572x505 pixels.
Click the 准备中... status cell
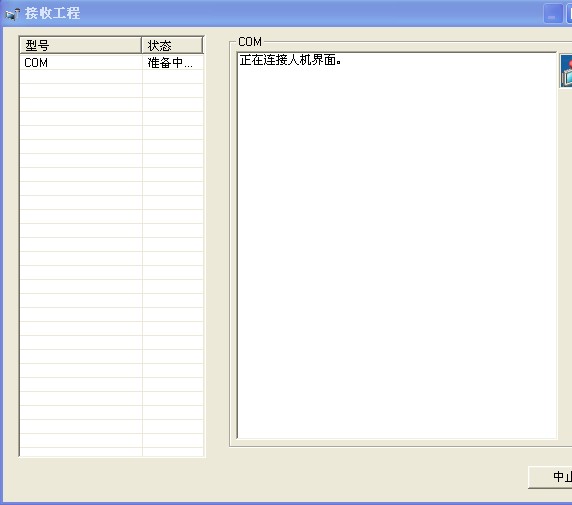[x=170, y=63]
